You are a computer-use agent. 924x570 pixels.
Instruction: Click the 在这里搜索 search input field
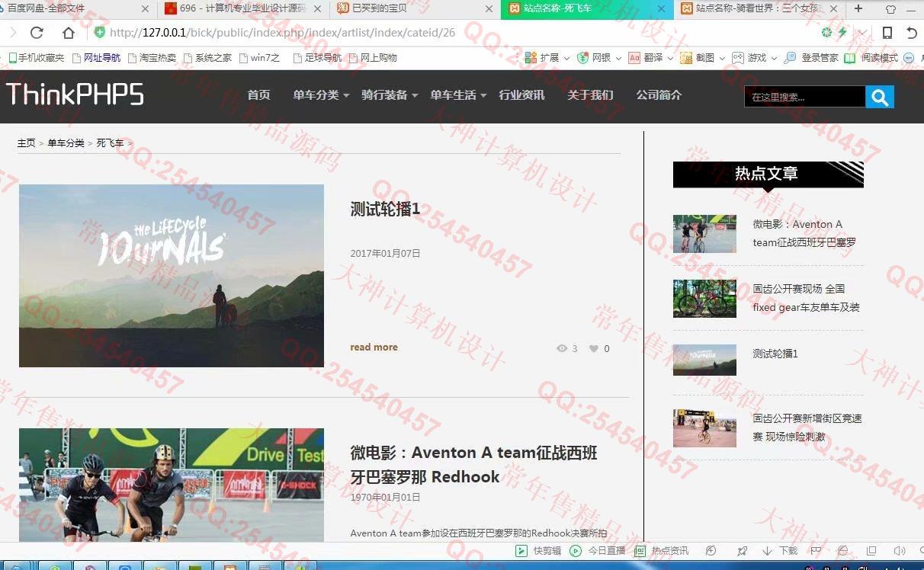[804, 97]
